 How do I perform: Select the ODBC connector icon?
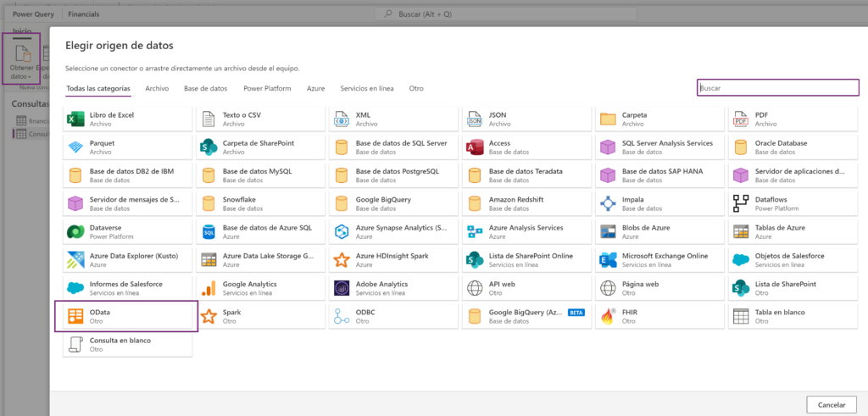[341, 316]
